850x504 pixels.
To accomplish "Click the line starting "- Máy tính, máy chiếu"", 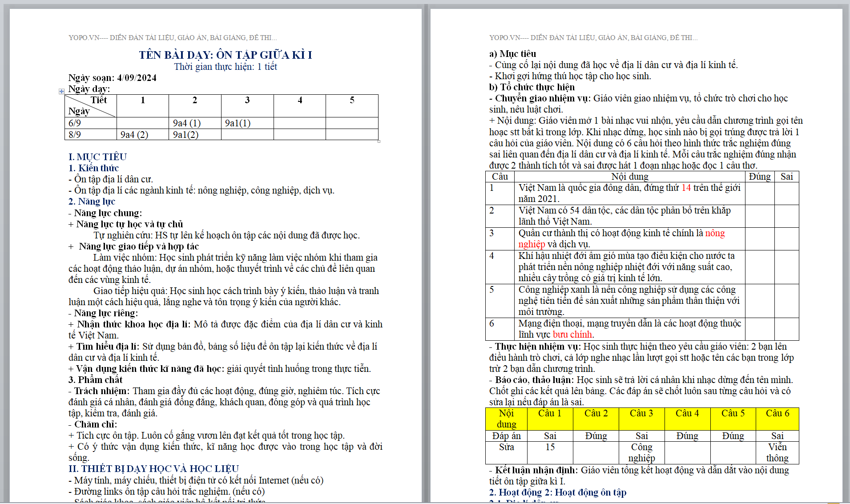I will [x=196, y=480].
